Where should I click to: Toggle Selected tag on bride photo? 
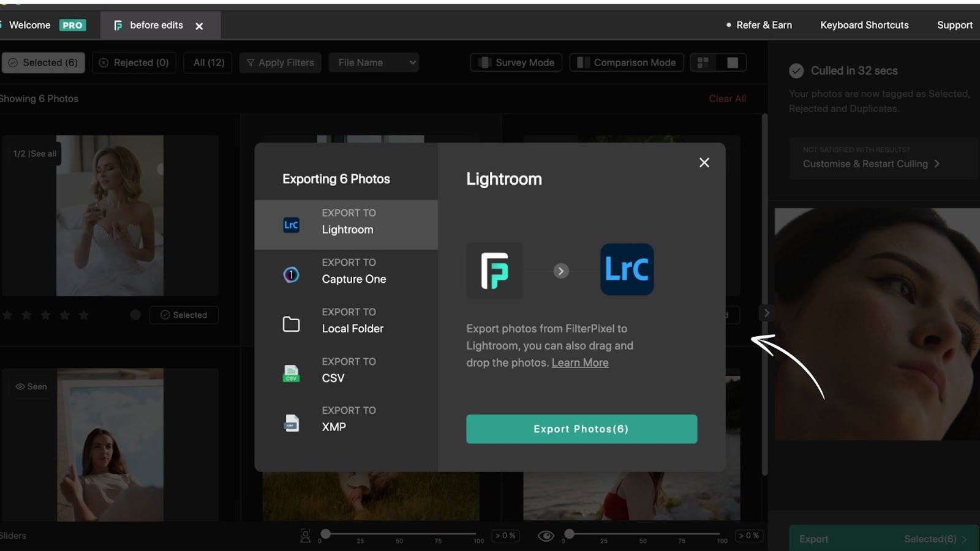184,315
